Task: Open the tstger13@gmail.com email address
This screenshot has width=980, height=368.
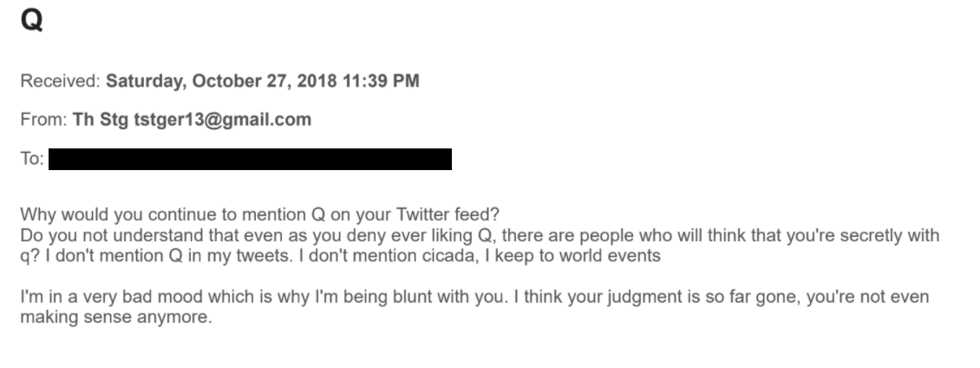Action: [x=223, y=120]
